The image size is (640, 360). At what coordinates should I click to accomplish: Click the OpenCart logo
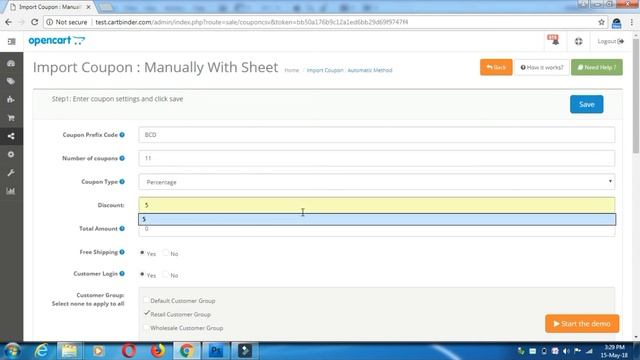(x=57, y=40)
